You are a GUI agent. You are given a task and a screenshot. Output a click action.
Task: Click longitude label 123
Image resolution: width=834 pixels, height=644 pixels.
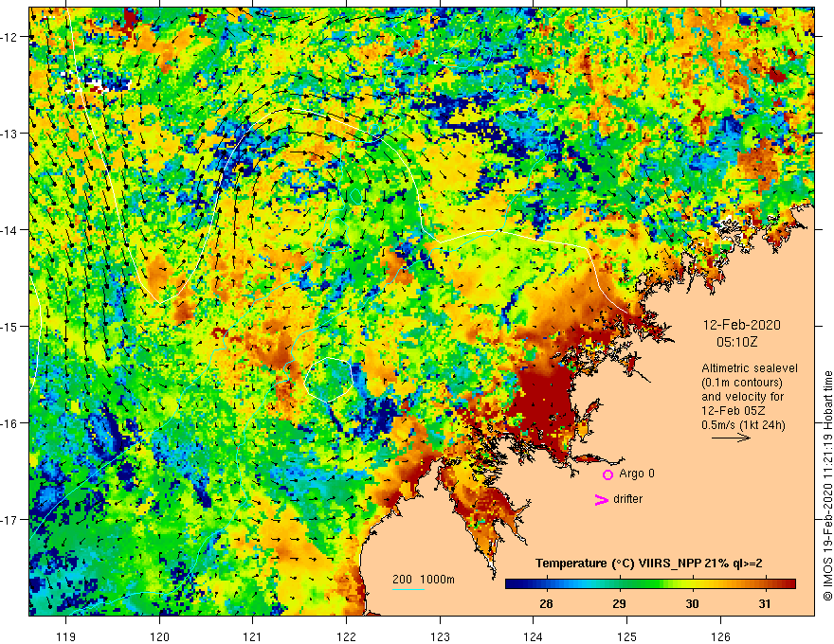coord(440,636)
